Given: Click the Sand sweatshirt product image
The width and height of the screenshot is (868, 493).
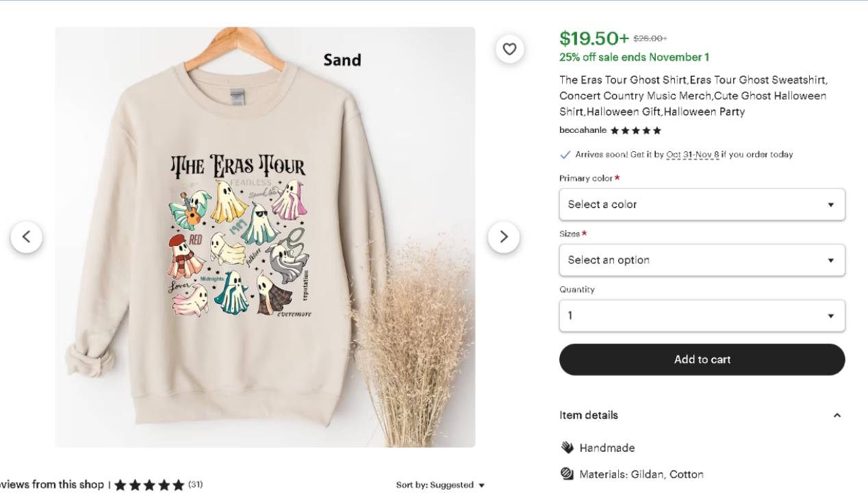Looking at the screenshot, I should [x=265, y=237].
